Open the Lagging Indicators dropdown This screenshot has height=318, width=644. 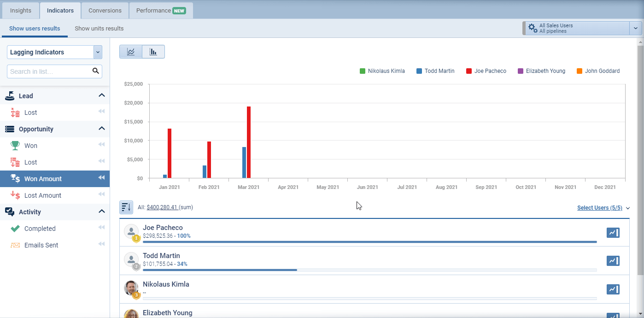coord(97,52)
